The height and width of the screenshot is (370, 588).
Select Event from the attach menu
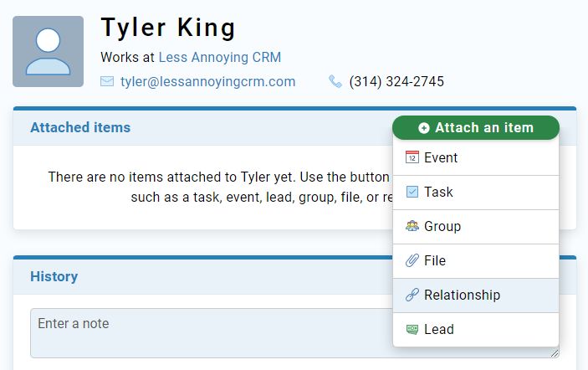475,157
